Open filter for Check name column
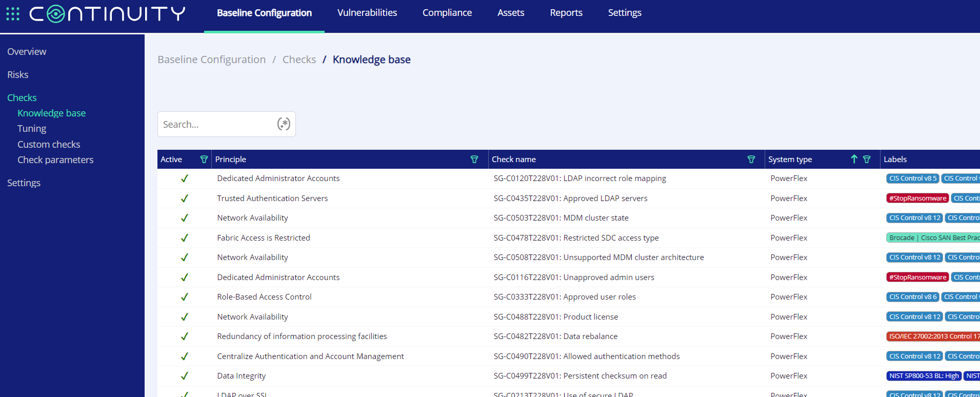Viewport: 980px width, 397px height. point(751,160)
